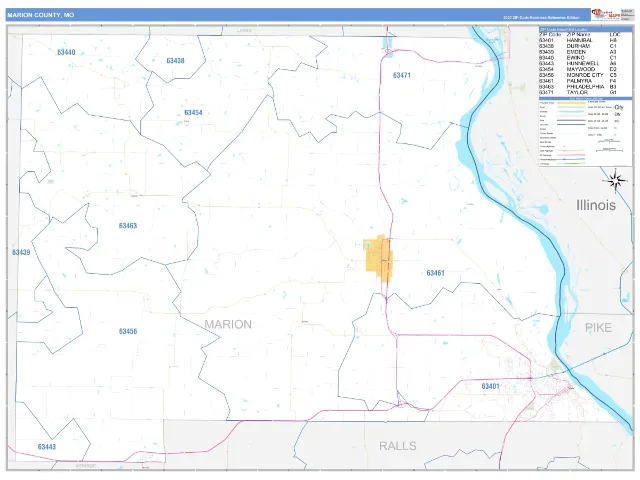Select the 63456 ZIP label on the map
640x480 pixels.
128,331
